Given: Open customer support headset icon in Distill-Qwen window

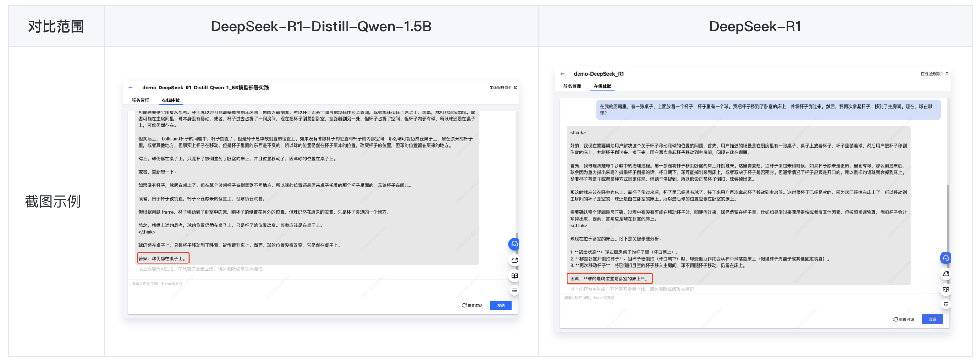Looking at the screenshot, I should pos(514,244).
